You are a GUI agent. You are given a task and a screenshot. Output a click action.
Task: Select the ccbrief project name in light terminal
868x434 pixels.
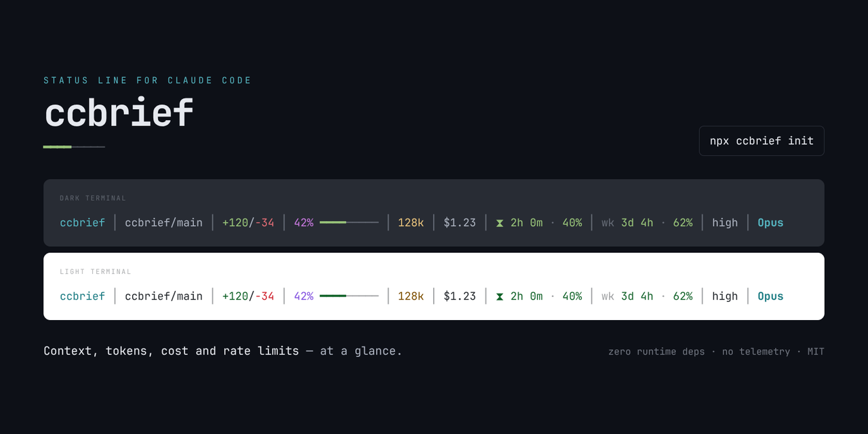click(83, 296)
